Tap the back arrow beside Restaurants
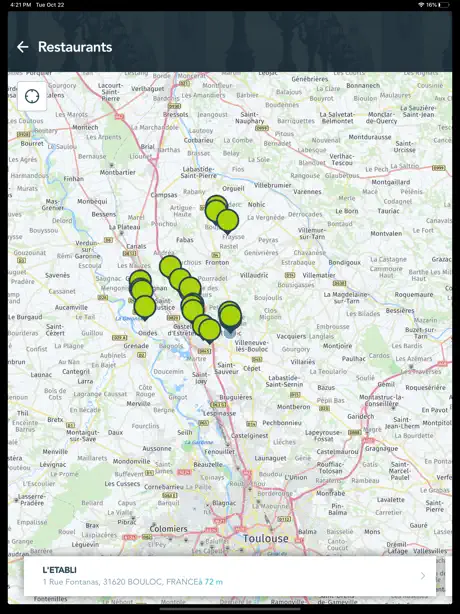Image resolution: width=460 pixels, height=614 pixels. point(23,47)
